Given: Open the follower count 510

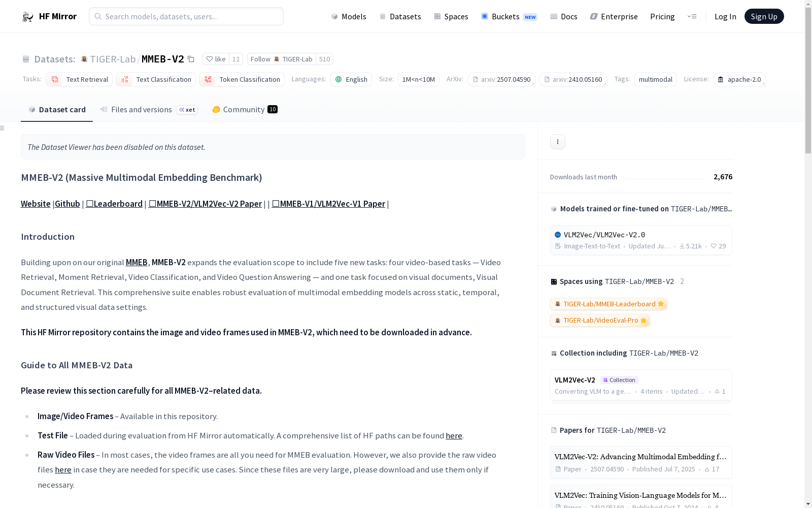Looking at the screenshot, I should [x=325, y=59].
